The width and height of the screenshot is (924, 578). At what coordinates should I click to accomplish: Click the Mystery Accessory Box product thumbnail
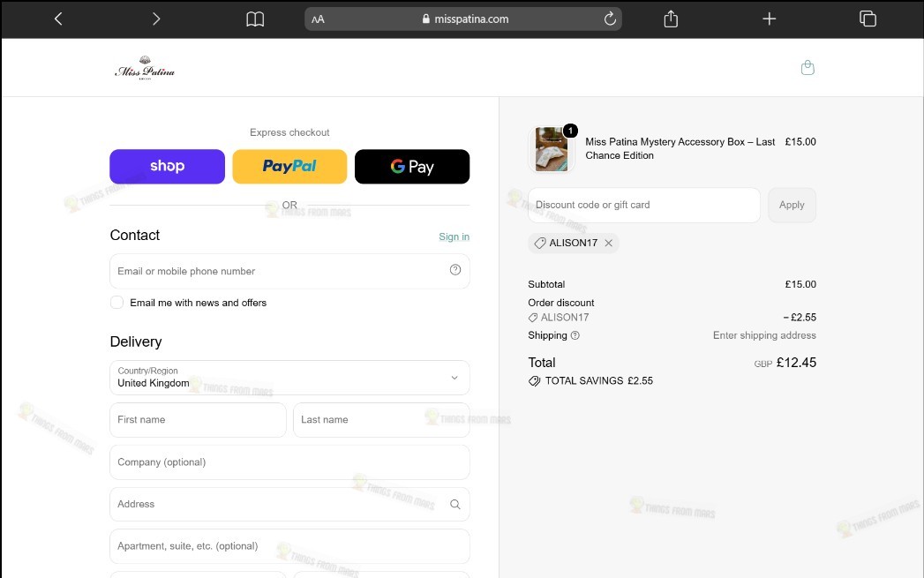pos(552,149)
